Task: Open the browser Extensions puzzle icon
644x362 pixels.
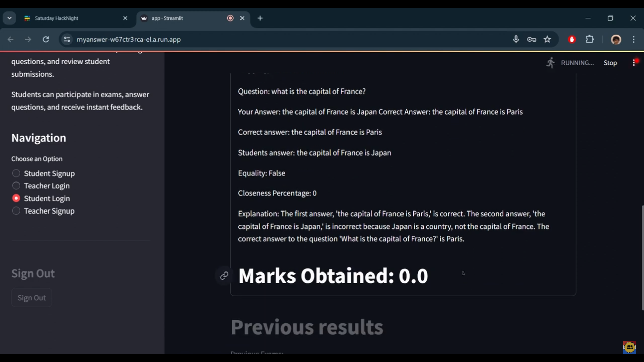Action: pyautogui.click(x=590, y=39)
